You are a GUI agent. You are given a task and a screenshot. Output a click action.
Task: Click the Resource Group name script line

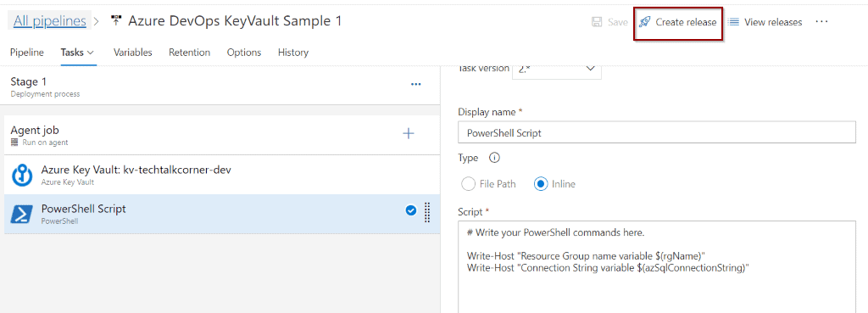(587, 256)
